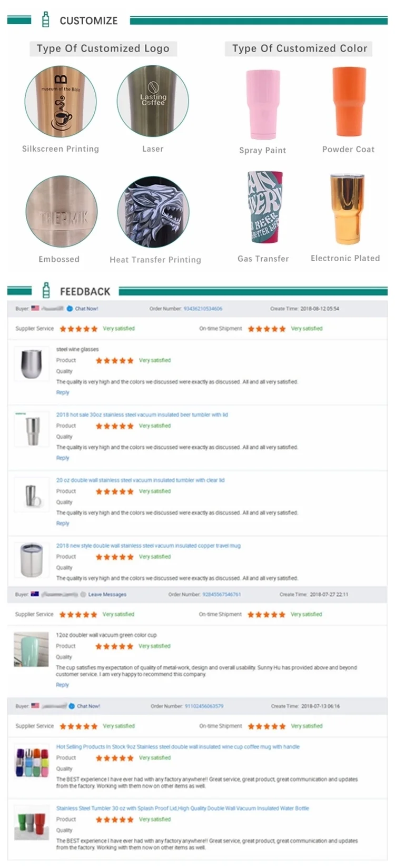Choose the gold Electronic Plated tumbler

347,209
